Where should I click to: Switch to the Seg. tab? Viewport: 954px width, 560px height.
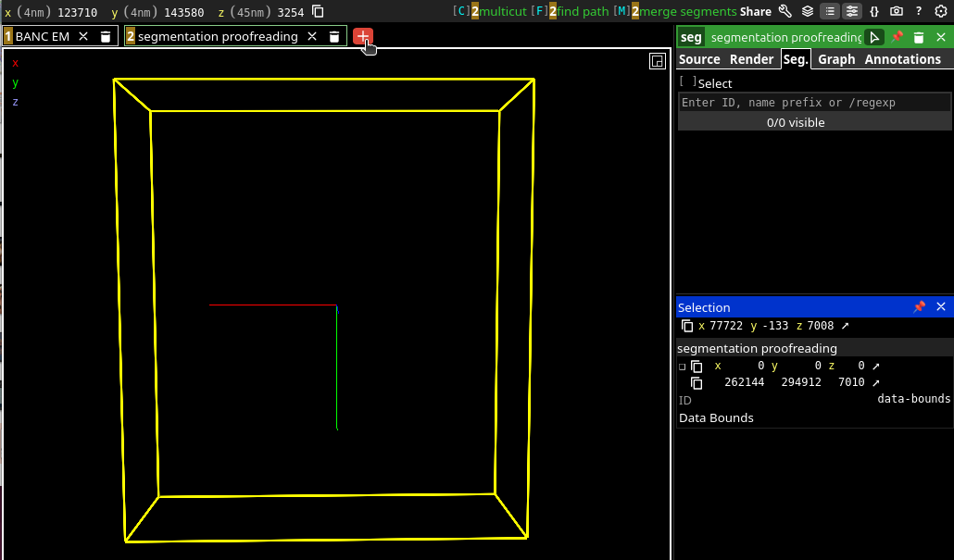[x=796, y=59]
